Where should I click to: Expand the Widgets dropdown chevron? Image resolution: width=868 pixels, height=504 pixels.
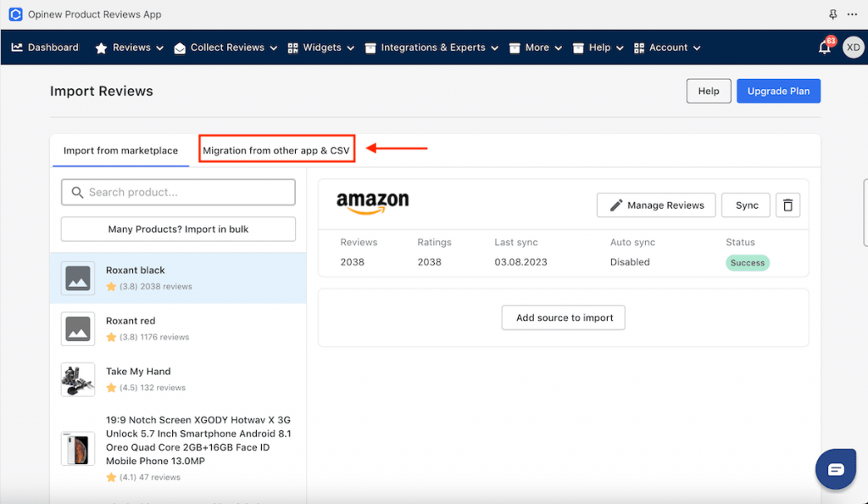[350, 48]
